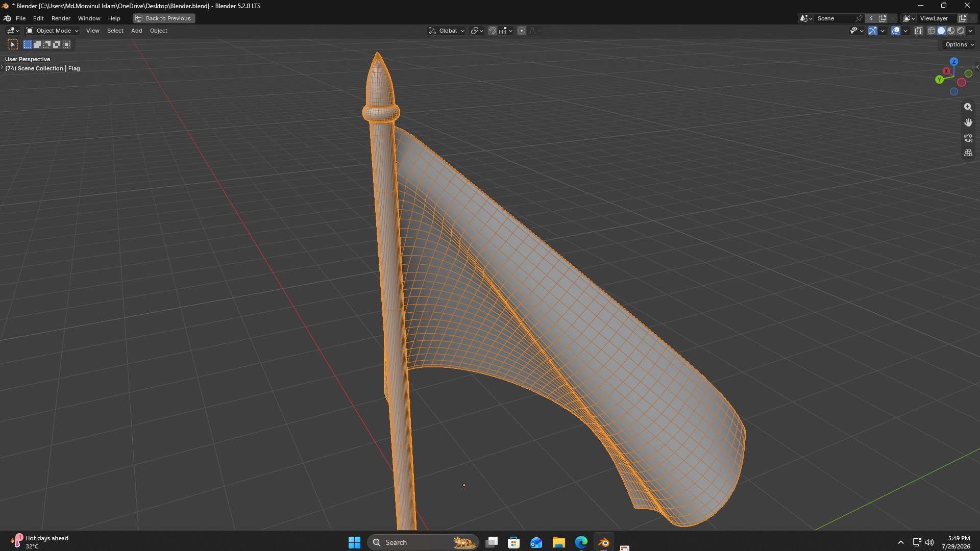Switch to Wireframe viewport shading
Screen dimensions: 980x551
[932, 31]
